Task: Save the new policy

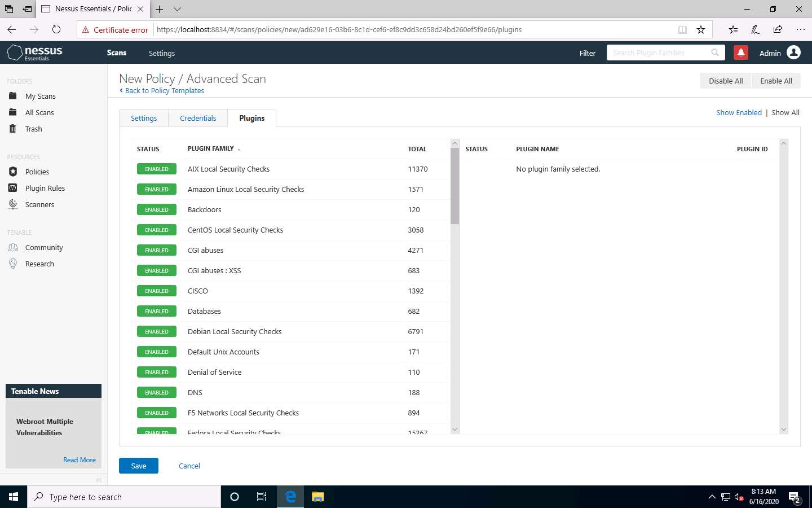Action: [139, 466]
